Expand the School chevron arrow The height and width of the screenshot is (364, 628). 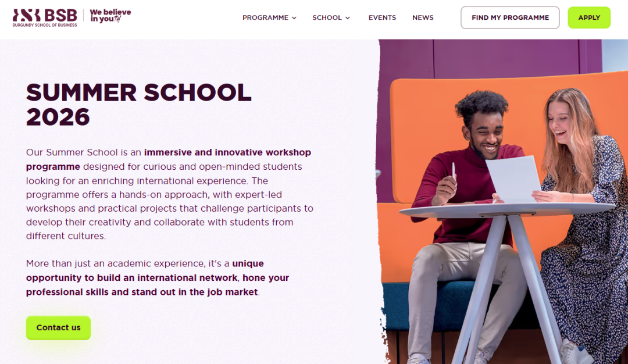(x=348, y=18)
